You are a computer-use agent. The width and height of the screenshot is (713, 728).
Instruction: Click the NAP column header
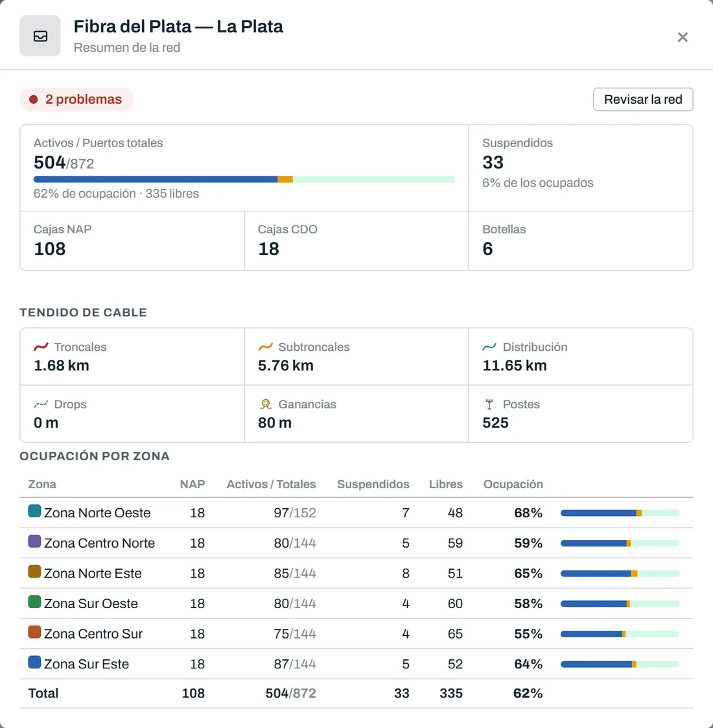pos(192,484)
